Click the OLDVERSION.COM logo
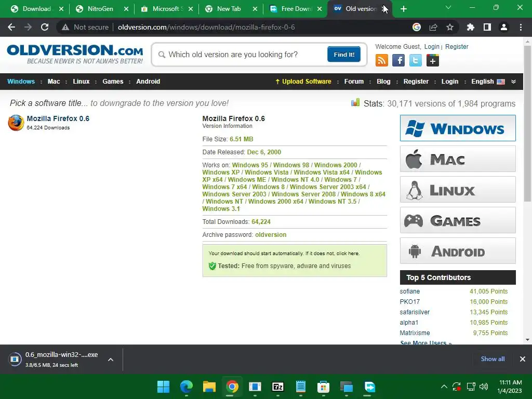The image size is (532, 399). point(75,54)
